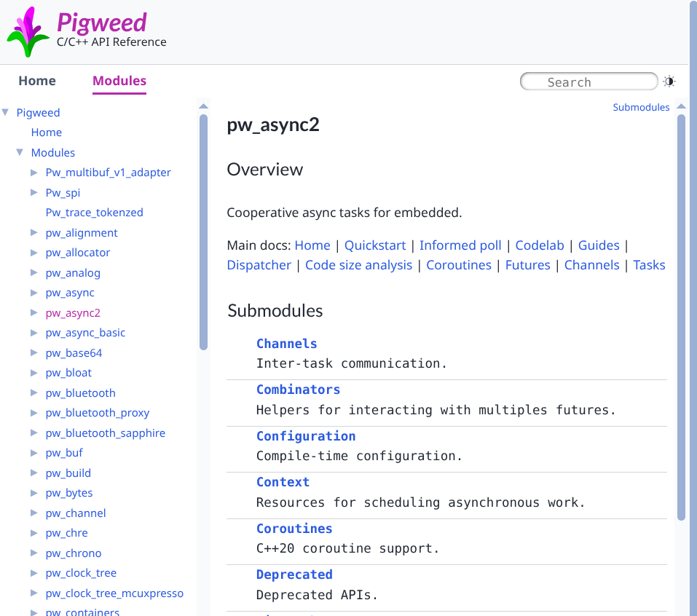Open the Codelab docs link
This screenshot has width=697, height=616.
(x=540, y=245)
